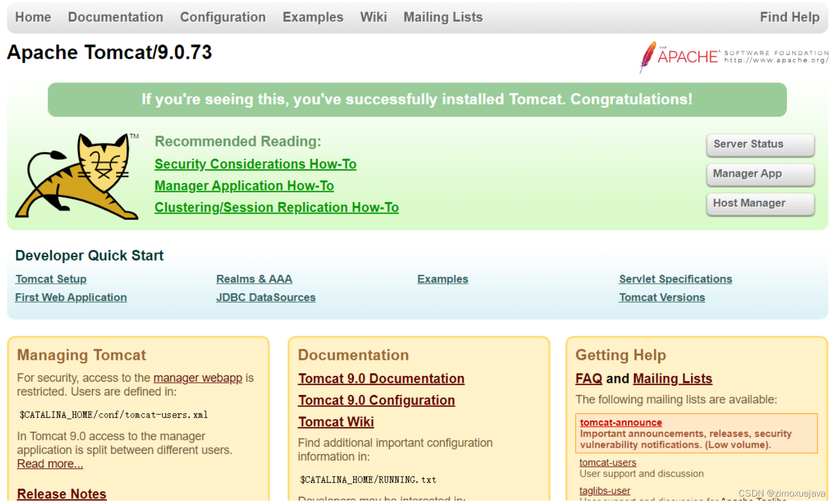Viewport: 834px width, 504px height.
Task: Open the FAQ link in Getting Help
Action: [x=589, y=379]
